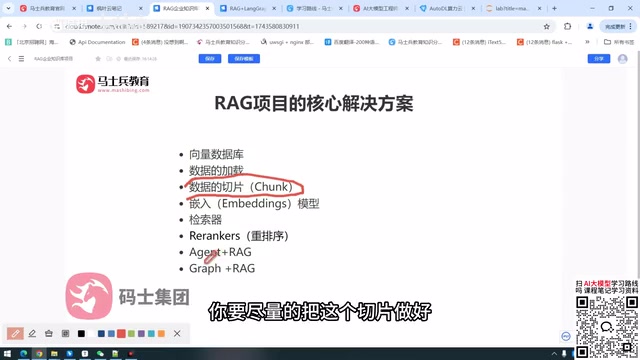The image size is (640, 360).
Task: Switch to the 学习路线 tab
Action: tap(314, 8)
